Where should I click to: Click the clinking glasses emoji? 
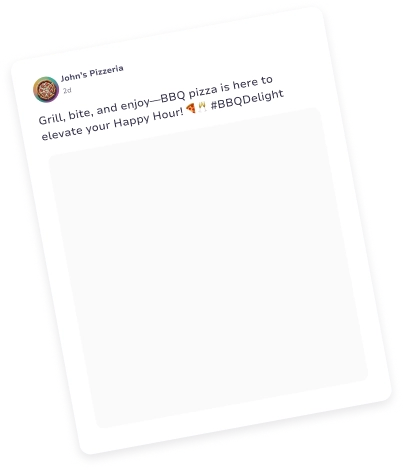pyautogui.click(x=202, y=106)
